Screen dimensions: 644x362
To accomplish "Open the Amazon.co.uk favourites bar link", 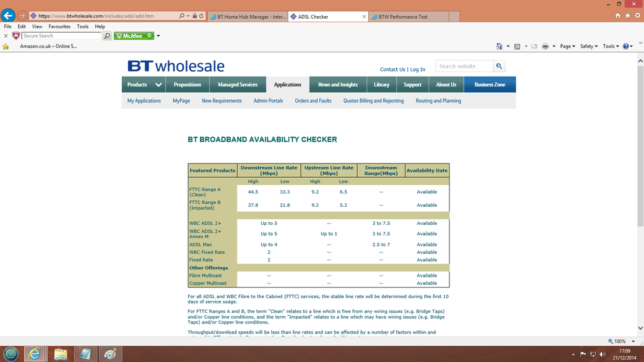I will coord(48,46).
